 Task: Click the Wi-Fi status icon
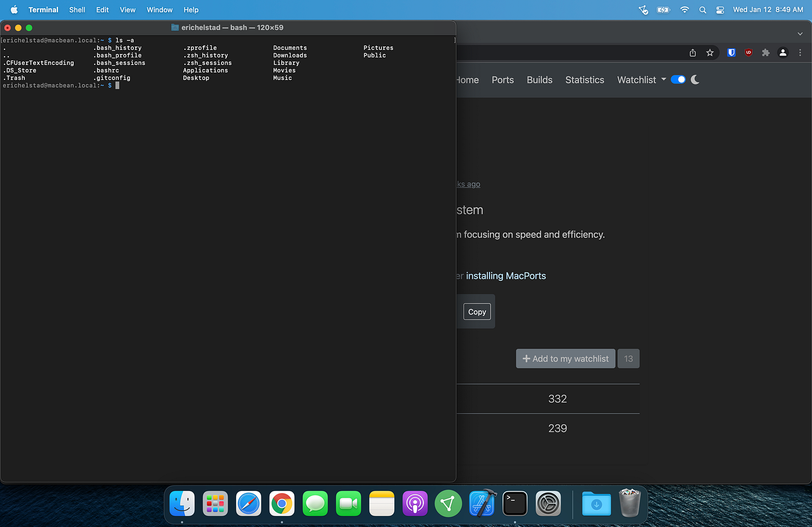pos(684,10)
